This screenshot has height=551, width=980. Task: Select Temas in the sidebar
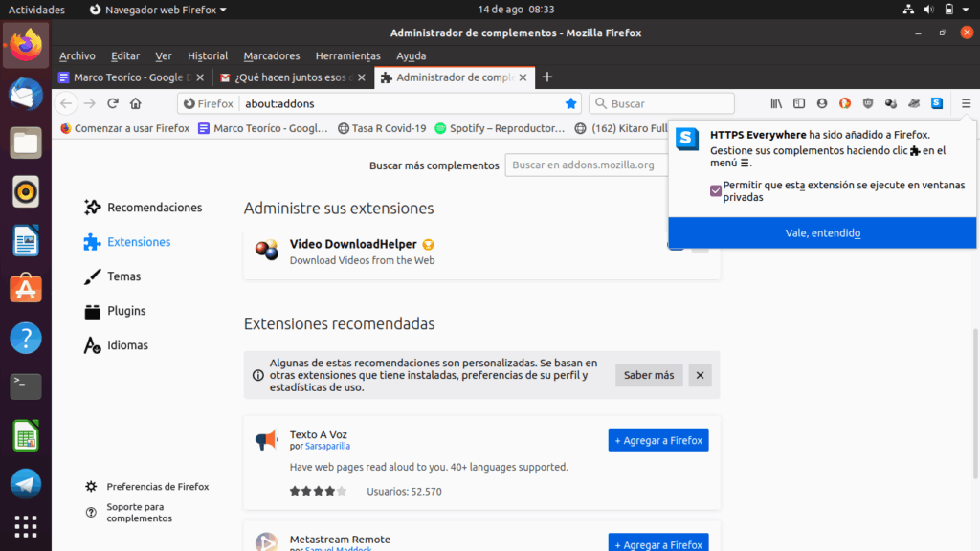[113, 276]
